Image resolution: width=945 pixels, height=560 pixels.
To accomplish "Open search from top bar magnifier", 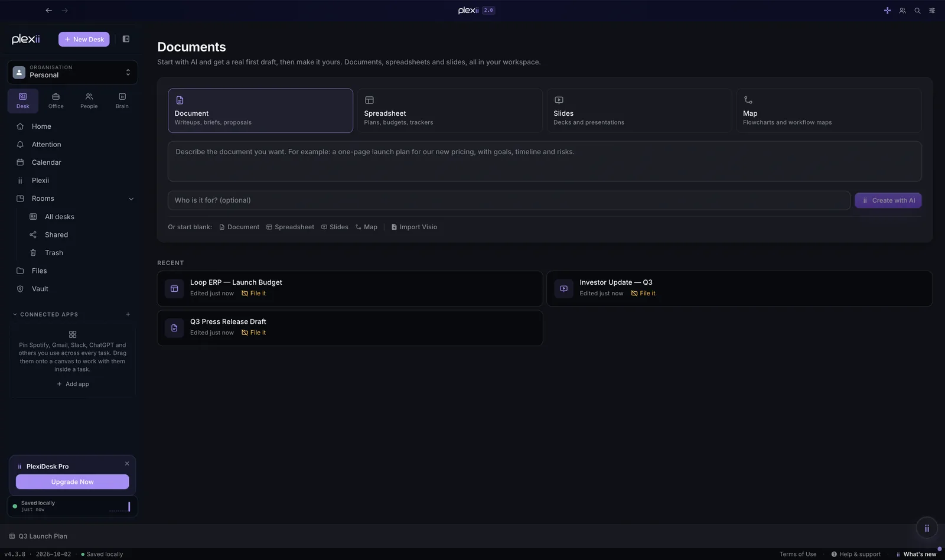I will click(x=917, y=11).
